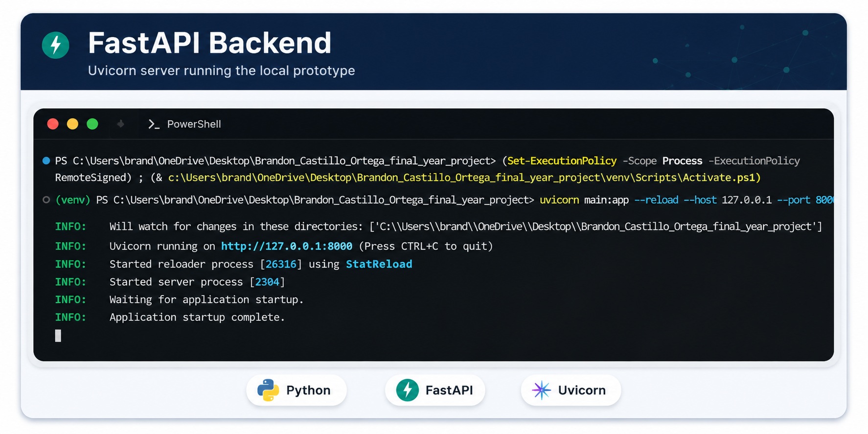Click the blue filled command status dot

tap(46, 160)
